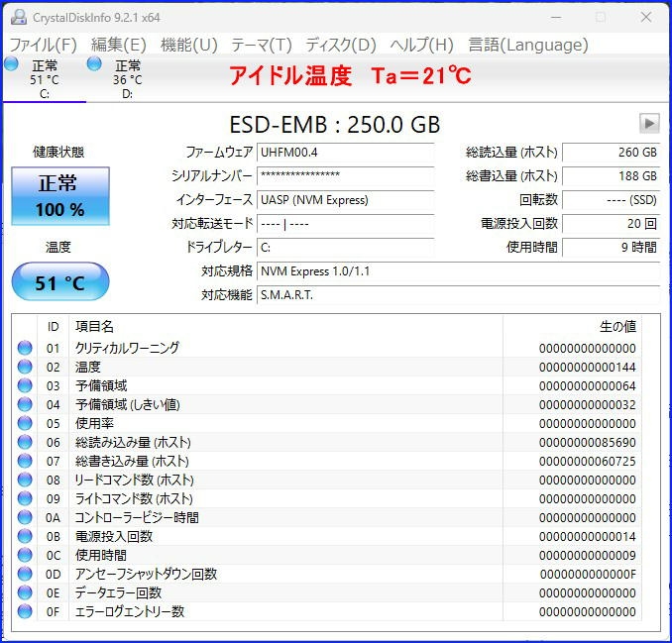Click the row name コントローラービジー時間

tap(137, 517)
